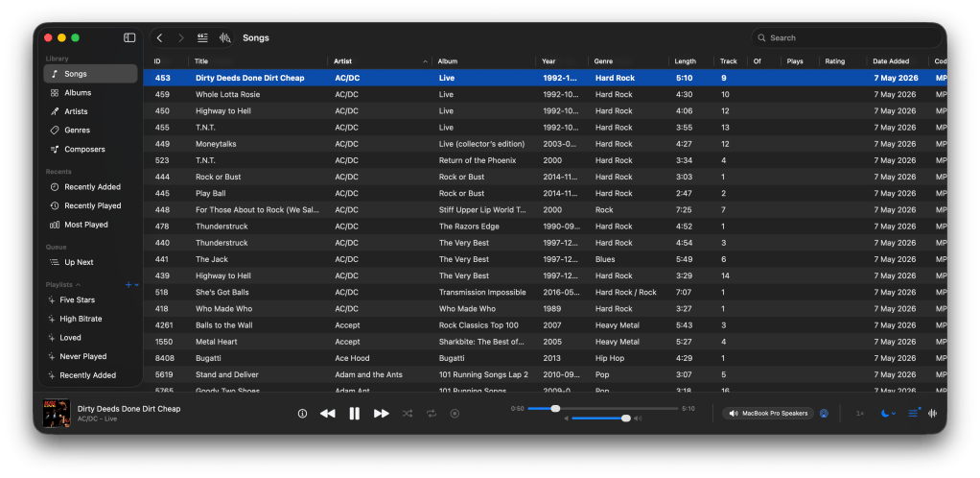Viewport: 980px width, 478px height.
Task: Open Genres in the sidebar
Action: [x=91, y=131]
